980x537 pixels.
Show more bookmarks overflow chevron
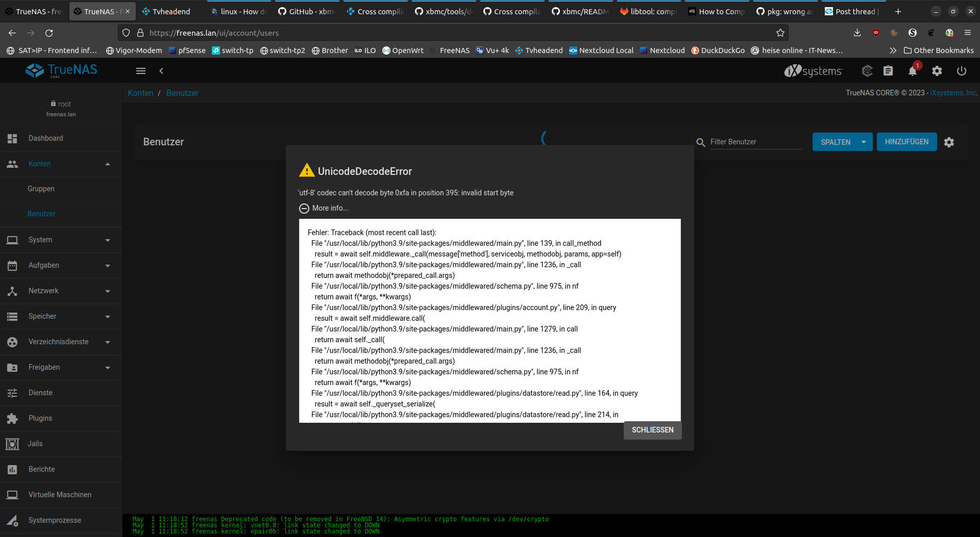click(893, 50)
